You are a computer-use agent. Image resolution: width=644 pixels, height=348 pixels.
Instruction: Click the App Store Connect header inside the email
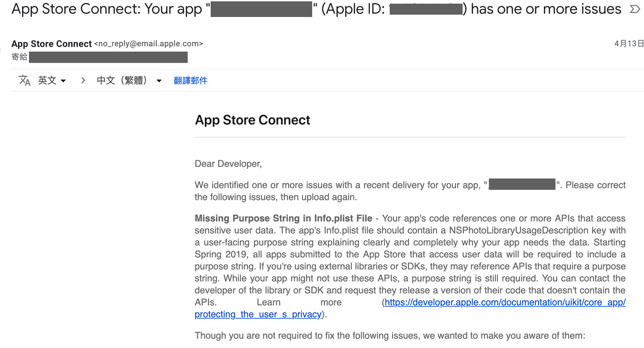252,120
